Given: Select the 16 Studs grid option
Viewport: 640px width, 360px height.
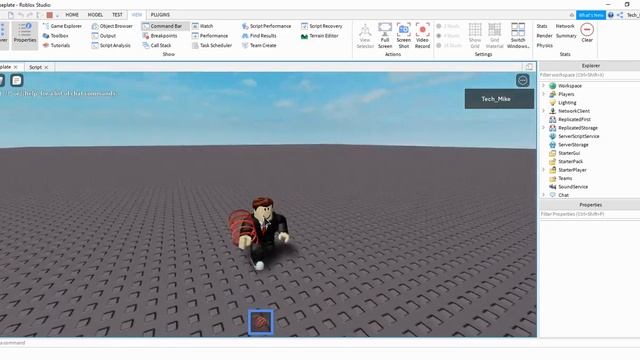Looking at the screenshot, I should click(449, 45).
